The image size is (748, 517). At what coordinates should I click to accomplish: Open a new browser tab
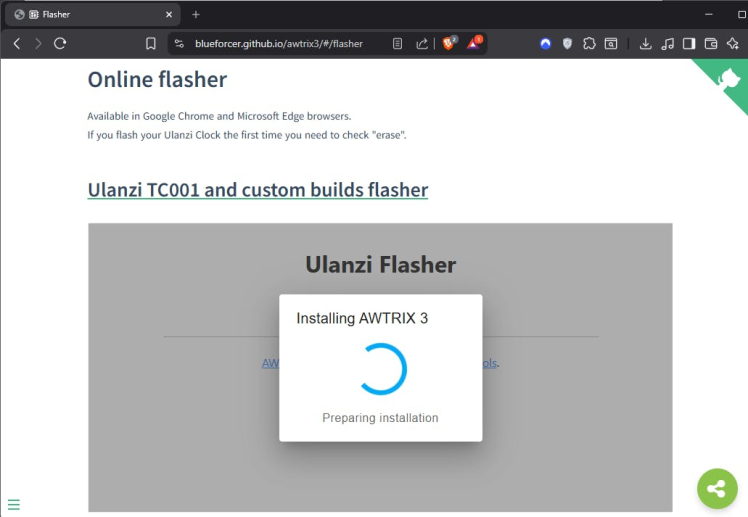coord(196,15)
